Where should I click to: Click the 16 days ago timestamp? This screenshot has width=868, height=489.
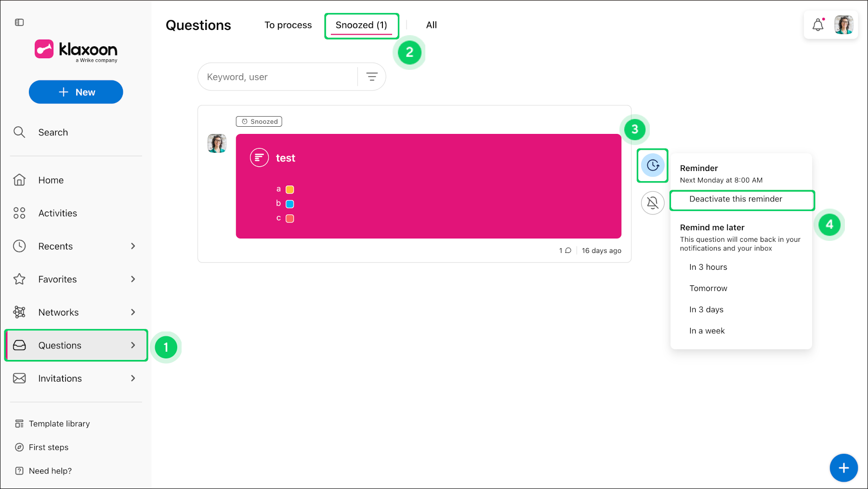(x=602, y=251)
